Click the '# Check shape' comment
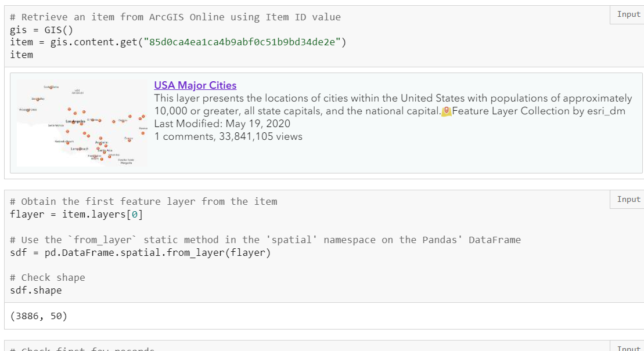 (48, 277)
